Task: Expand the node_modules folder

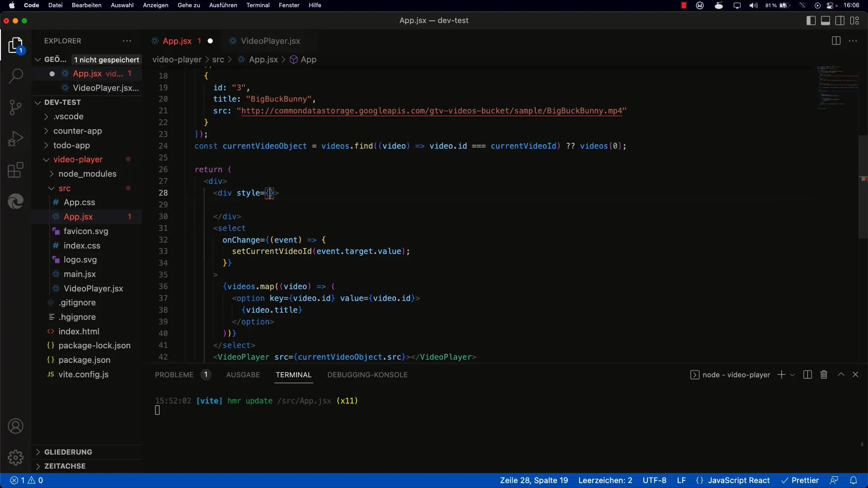Action: click(x=87, y=174)
